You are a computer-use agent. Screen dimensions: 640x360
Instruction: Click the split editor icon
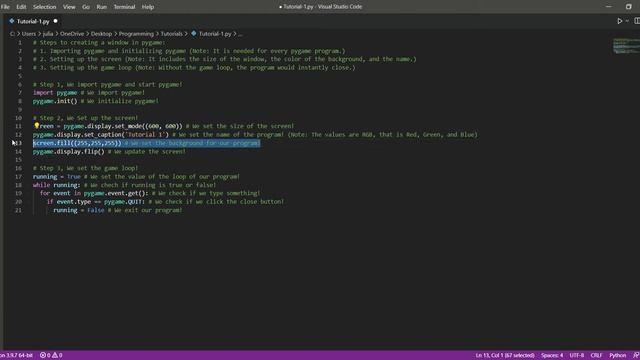[637, 21]
